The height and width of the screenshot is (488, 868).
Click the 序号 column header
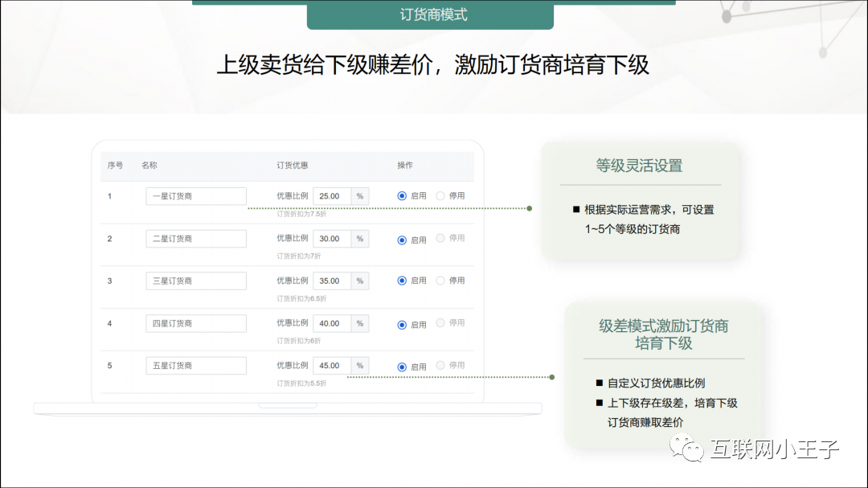pyautogui.click(x=115, y=165)
